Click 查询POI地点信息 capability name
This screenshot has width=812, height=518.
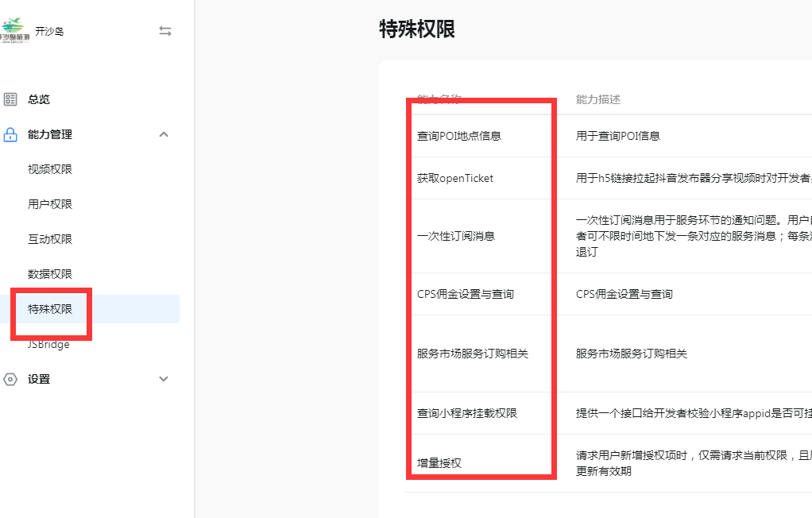pyautogui.click(x=459, y=136)
